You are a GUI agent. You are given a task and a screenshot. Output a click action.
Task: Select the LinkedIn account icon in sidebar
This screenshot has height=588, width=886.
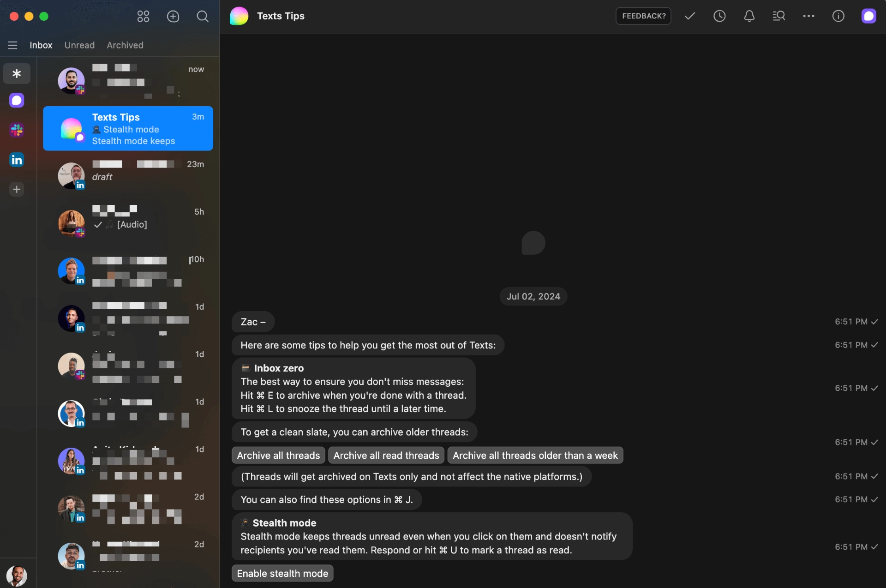(17, 160)
